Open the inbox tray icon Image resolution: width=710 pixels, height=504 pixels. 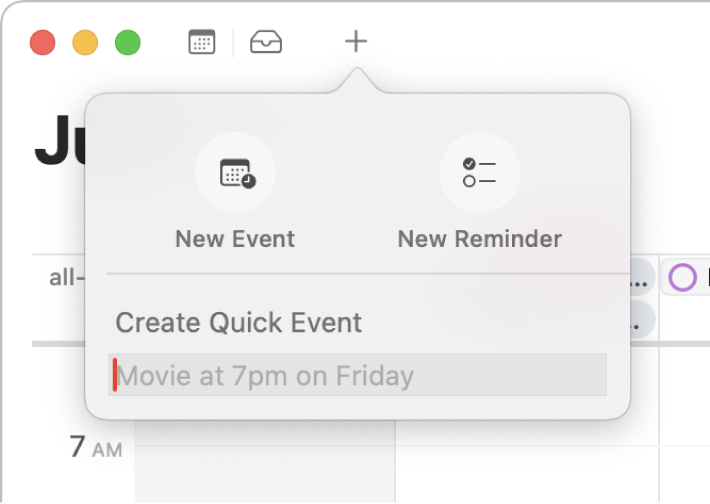click(266, 42)
